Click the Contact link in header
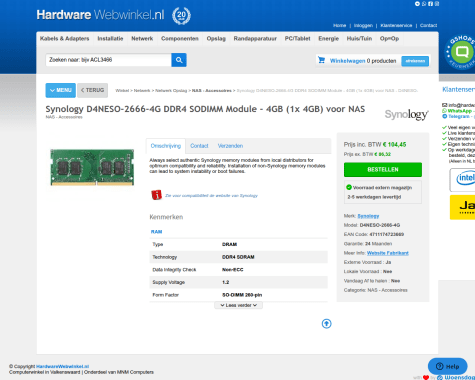The height and width of the screenshot is (380, 475). click(428, 25)
